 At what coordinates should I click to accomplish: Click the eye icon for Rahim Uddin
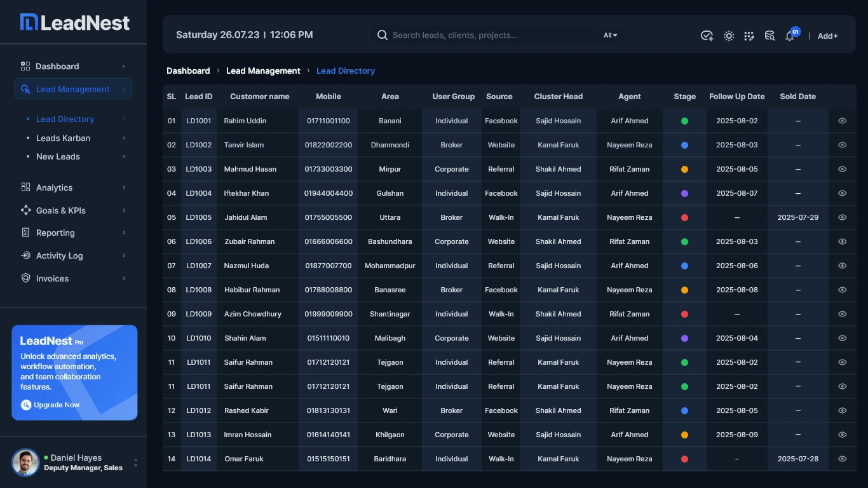842,121
